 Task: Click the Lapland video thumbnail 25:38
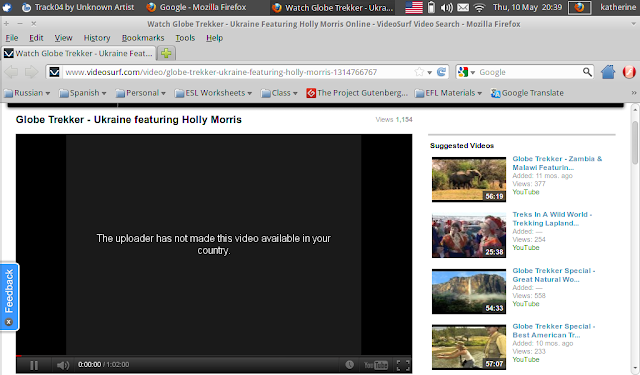tap(469, 235)
